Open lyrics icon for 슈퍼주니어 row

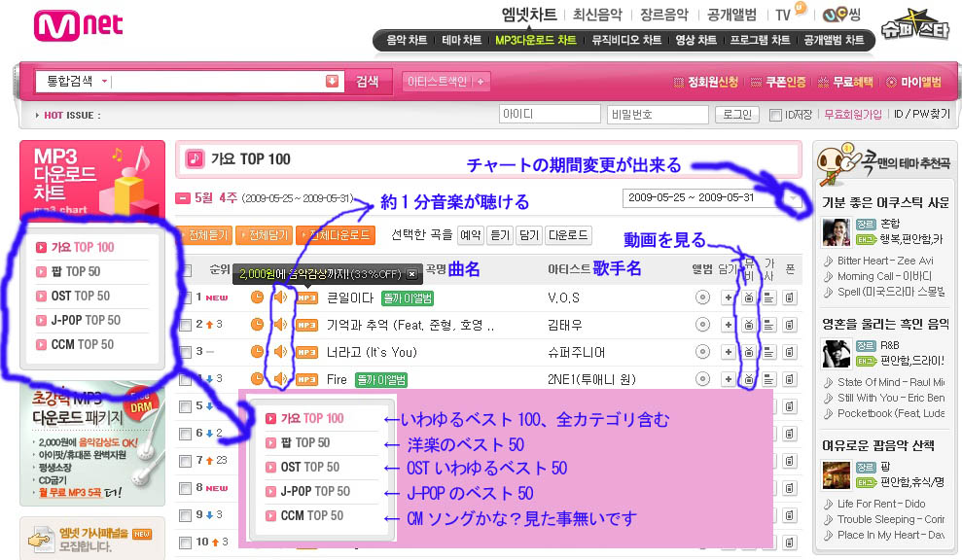[x=768, y=352]
